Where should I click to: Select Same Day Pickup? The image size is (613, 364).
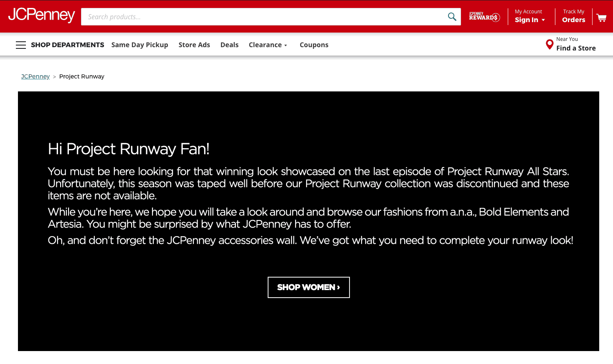coord(139,45)
